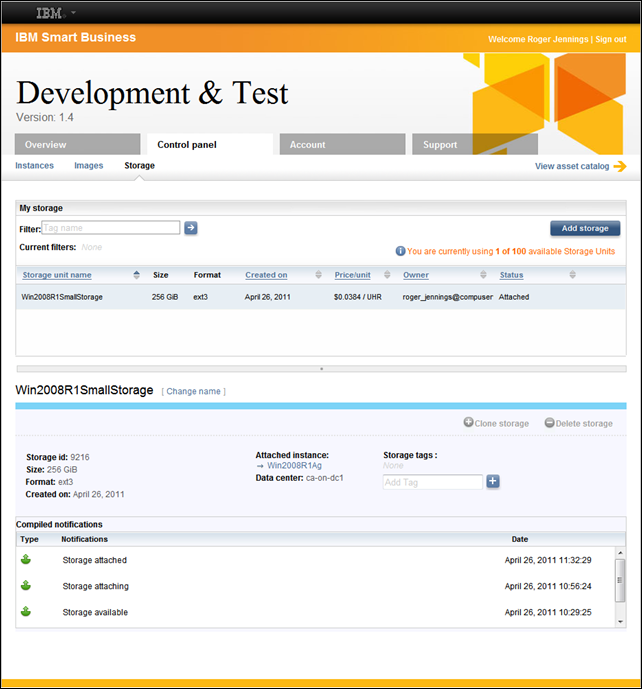Toggle sort arrows for Created on column
Screen dimensions: 642x689
tap(319, 275)
